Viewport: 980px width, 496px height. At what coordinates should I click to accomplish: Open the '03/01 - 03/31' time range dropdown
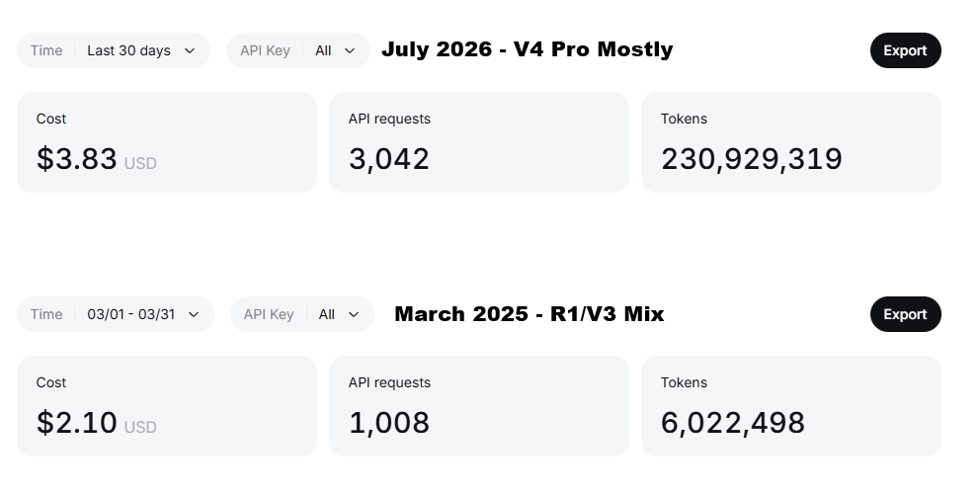116,314
